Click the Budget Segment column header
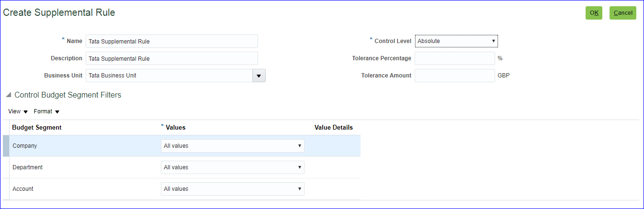Image resolution: width=644 pixels, height=209 pixels. pyautogui.click(x=37, y=128)
